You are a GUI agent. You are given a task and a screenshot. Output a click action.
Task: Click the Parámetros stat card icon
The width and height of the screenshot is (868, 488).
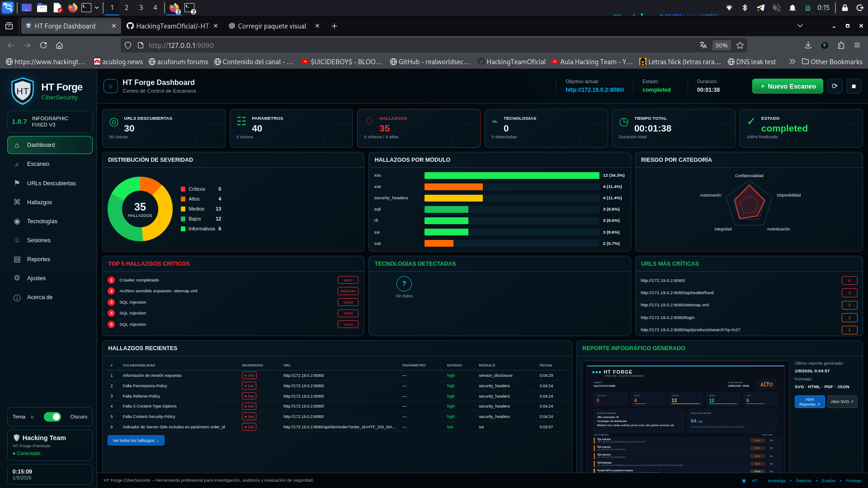[241, 121]
